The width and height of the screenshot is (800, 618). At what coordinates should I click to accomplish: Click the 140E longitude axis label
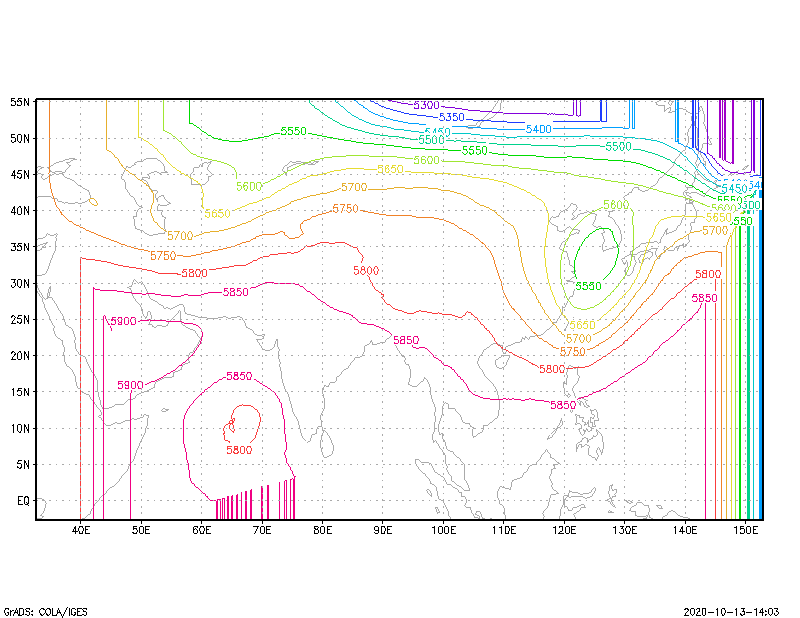click(x=685, y=530)
